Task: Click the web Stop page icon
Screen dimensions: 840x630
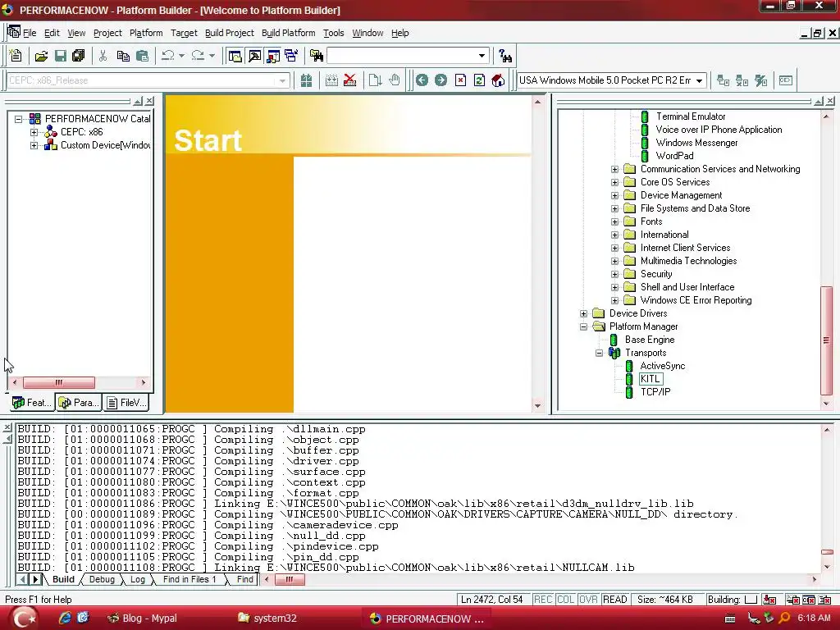Action: pos(460,80)
